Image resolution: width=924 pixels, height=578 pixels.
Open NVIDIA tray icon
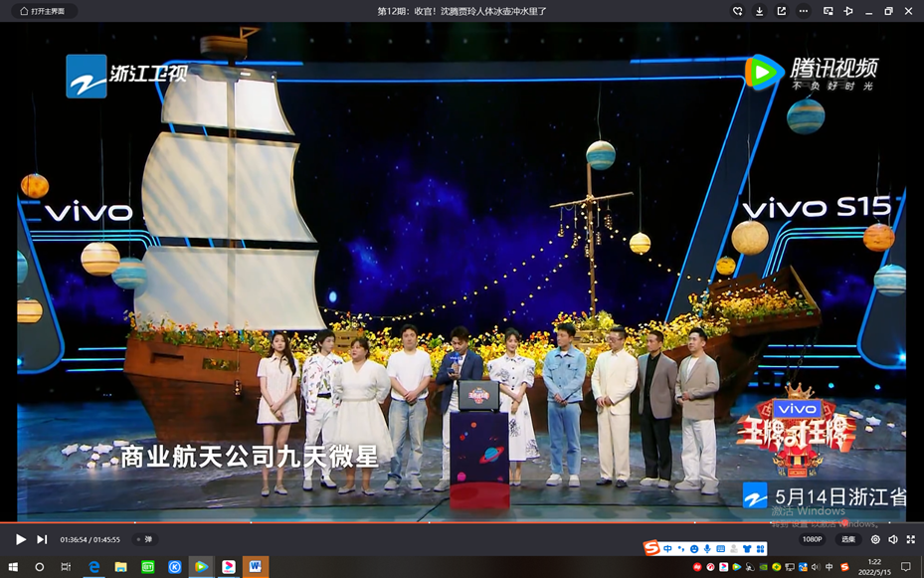coord(763,567)
